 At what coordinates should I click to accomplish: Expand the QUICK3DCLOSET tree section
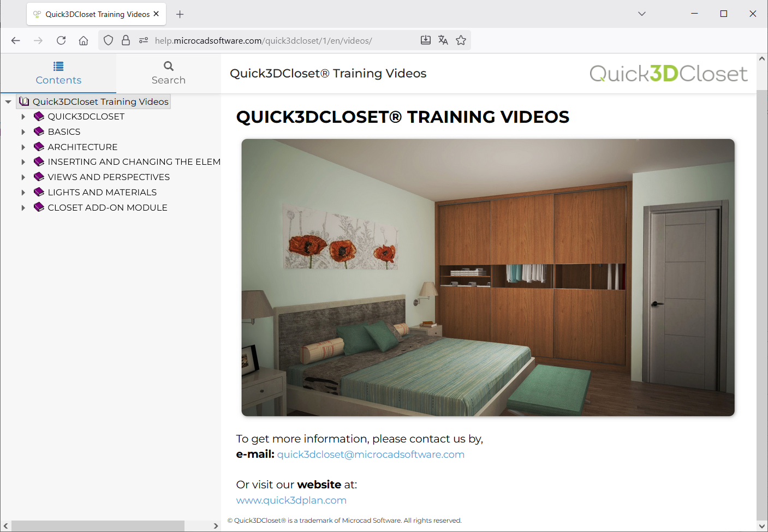pos(23,117)
